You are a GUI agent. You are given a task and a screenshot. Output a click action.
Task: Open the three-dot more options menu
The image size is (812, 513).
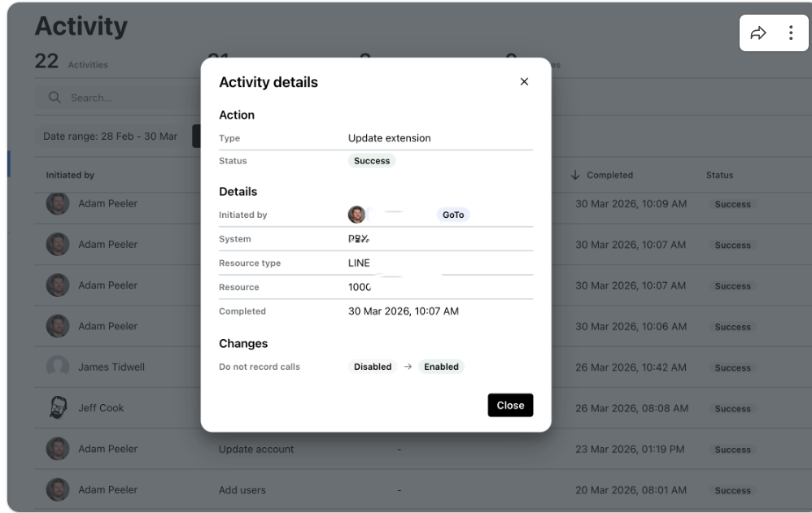pyautogui.click(x=790, y=33)
